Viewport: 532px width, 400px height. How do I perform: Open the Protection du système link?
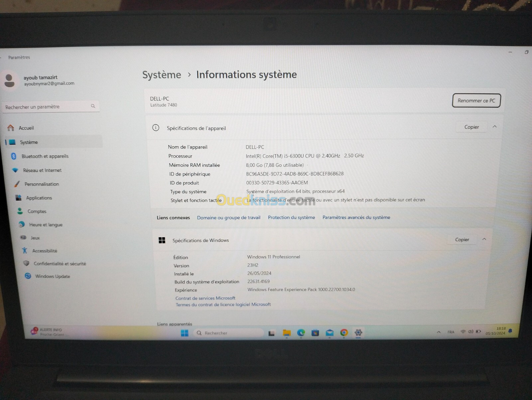click(x=291, y=217)
